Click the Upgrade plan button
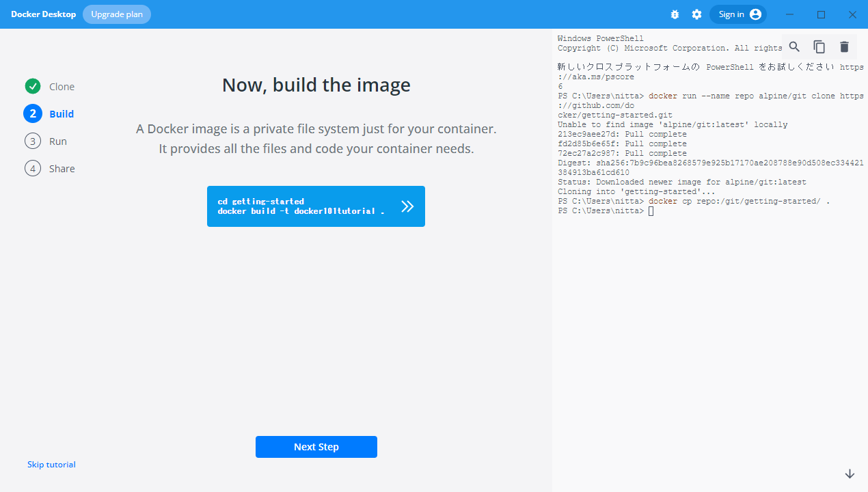868x492 pixels. (x=117, y=14)
